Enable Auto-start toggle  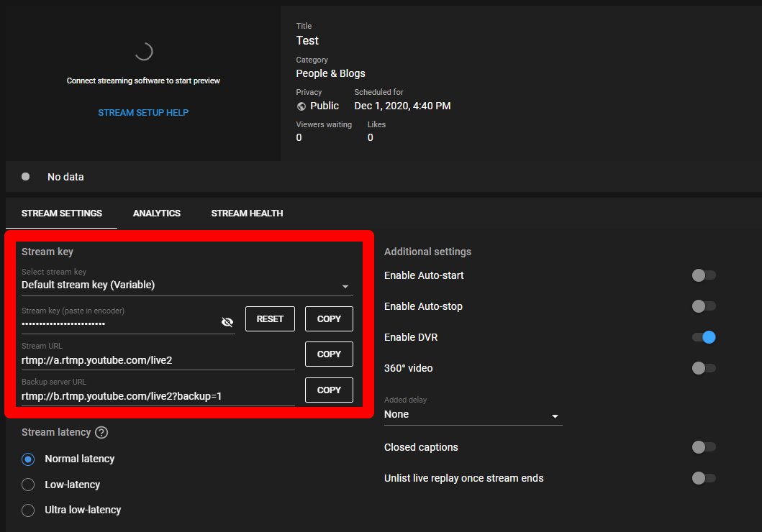coord(703,275)
